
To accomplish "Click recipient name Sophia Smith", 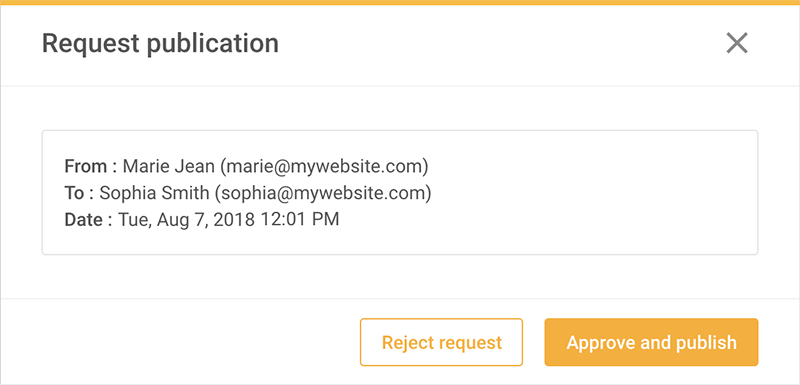I will point(154,193).
